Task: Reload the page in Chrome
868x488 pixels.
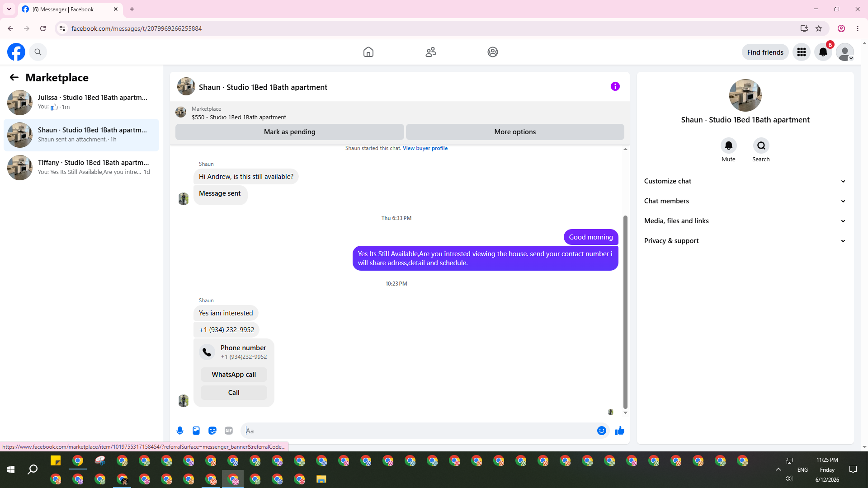Action: (43, 28)
